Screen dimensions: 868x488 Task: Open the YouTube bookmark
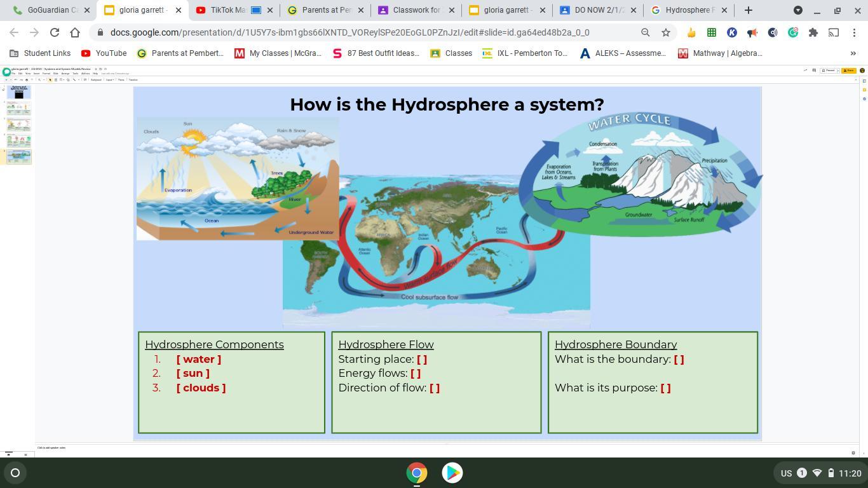coord(104,53)
